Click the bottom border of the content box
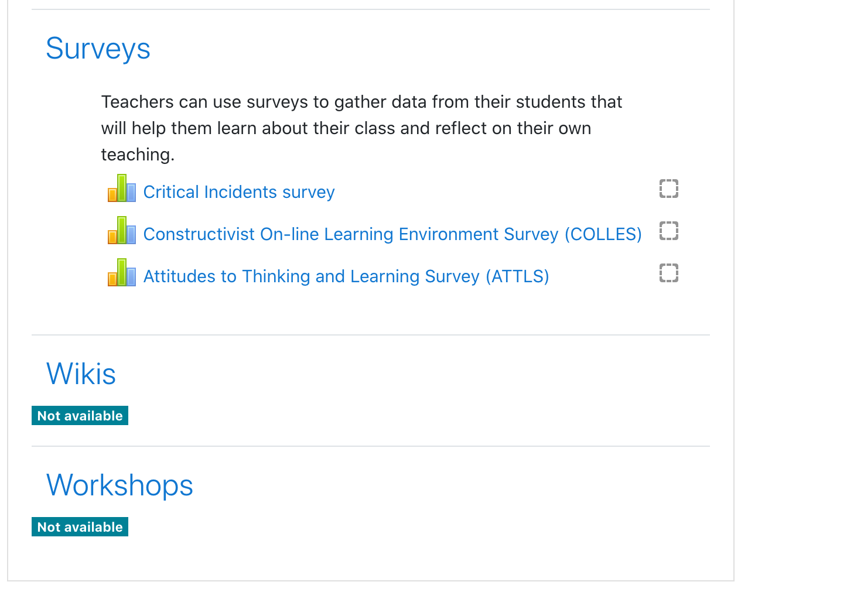This screenshot has height=616, width=847. (x=371, y=581)
